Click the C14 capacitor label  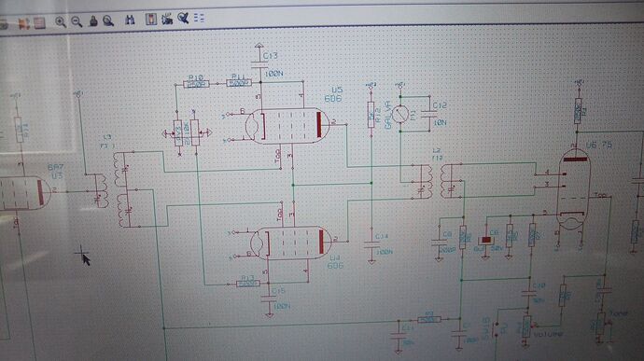coord(382,237)
